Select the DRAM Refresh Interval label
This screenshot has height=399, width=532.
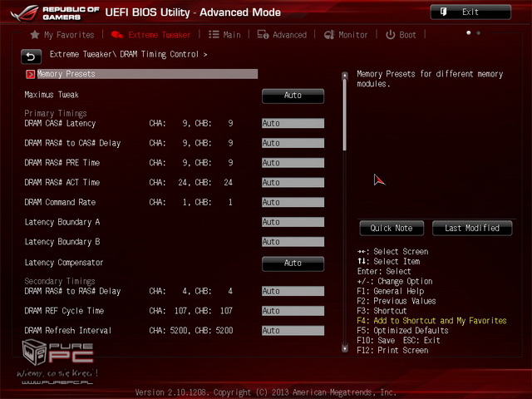68,331
